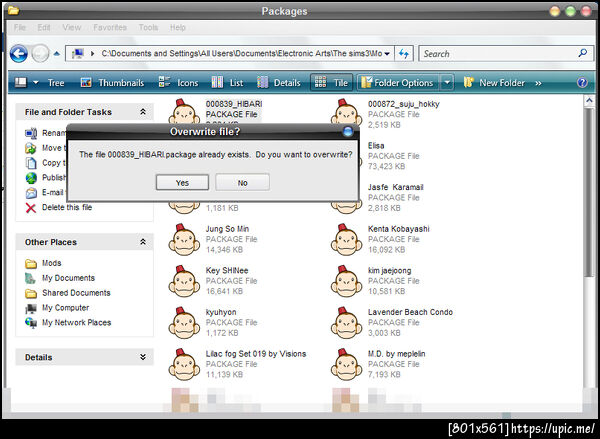Click the blue help question icon
The image size is (600, 439).
tap(582, 83)
